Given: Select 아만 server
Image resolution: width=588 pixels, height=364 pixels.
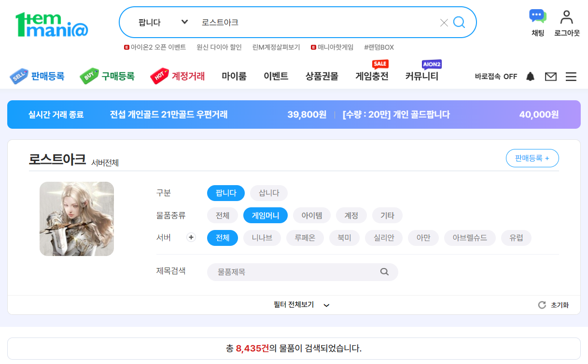Looking at the screenshot, I should (423, 238).
